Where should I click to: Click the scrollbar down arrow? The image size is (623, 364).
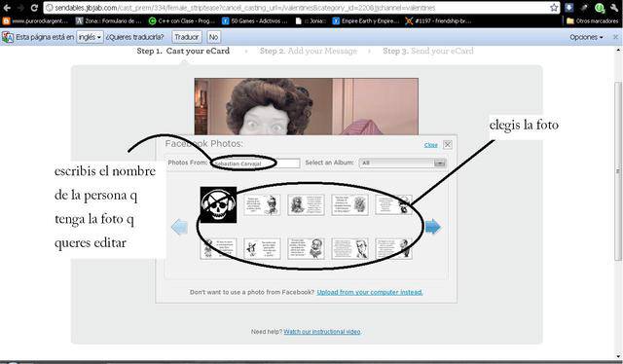[618, 356]
